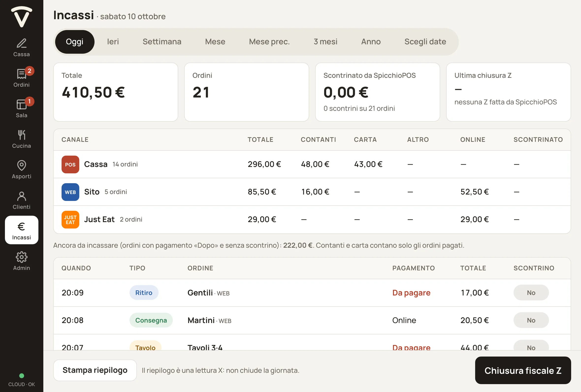581x392 pixels.
Task: Click the Scontrinato da SpicchioPOS card
Action: [378, 92]
